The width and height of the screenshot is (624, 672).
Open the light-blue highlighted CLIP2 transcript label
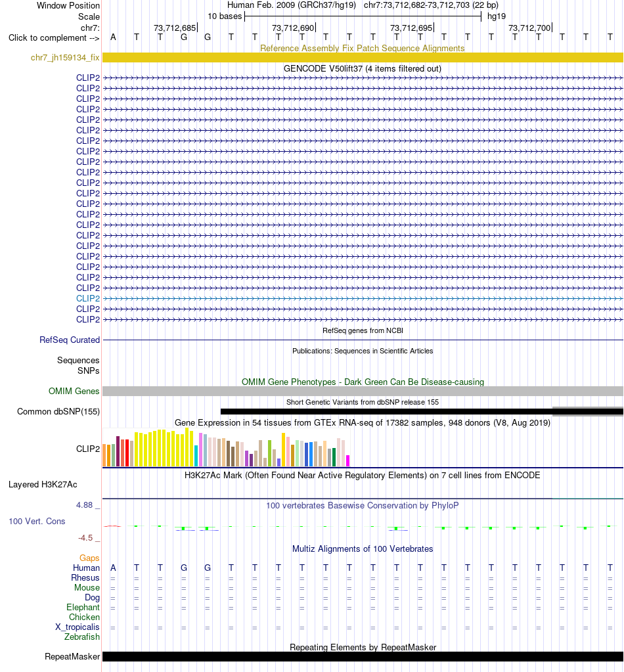click(88, 298)
